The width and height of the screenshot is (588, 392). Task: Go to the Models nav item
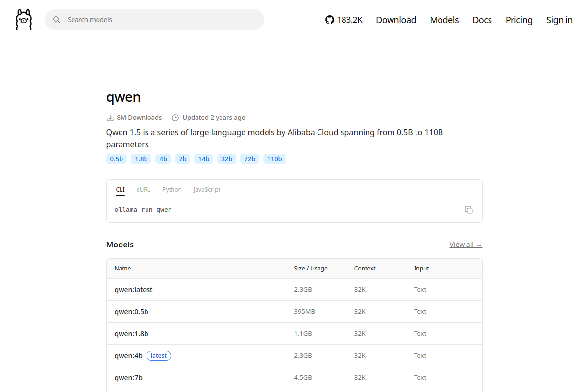point(444,20)
